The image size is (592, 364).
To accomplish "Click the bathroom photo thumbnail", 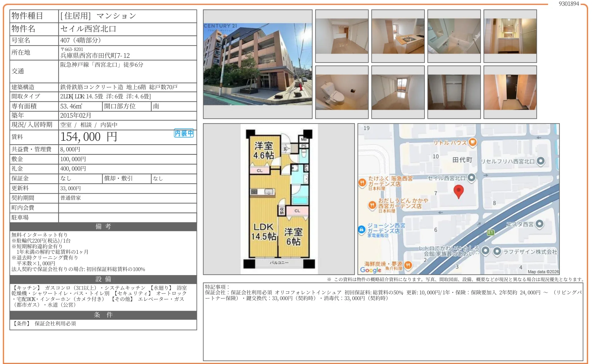I will tap(454, 36).
